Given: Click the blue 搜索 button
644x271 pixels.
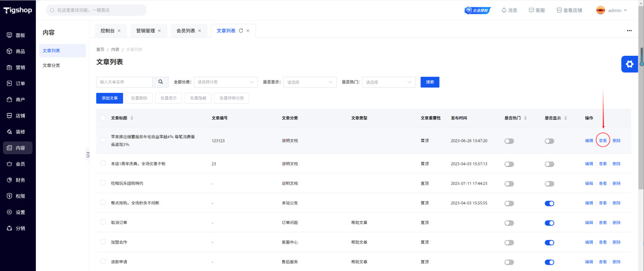Looking at the screenshot, I should click(430, 82).
